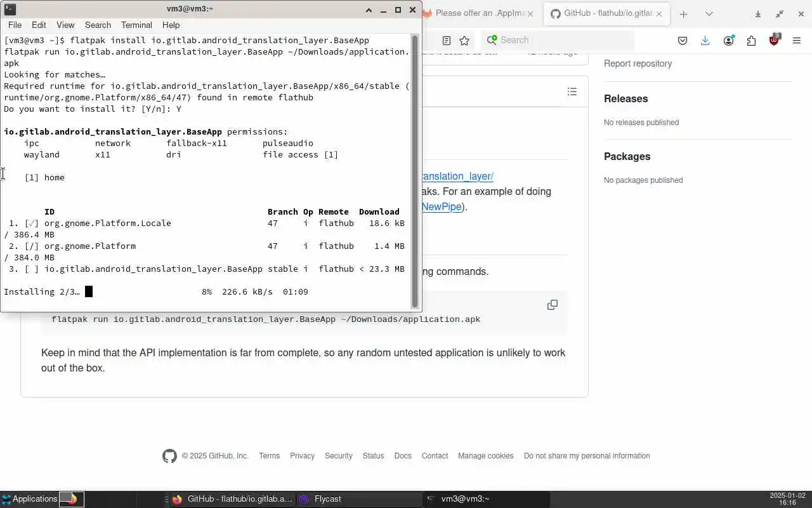Click the taskbar clock showing 16:16
Viewport: 812px width, 508px height.
[x=787, y=499]
